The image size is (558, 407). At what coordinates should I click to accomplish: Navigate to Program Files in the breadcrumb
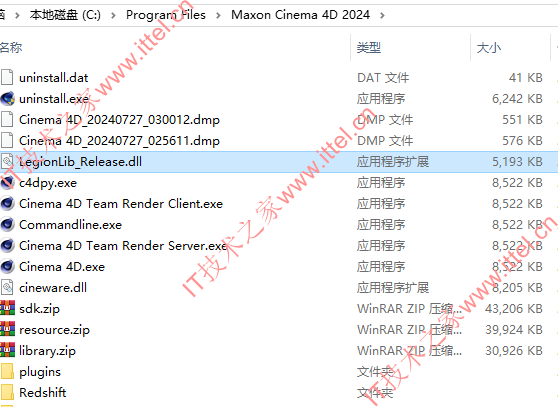pos(166,15)
